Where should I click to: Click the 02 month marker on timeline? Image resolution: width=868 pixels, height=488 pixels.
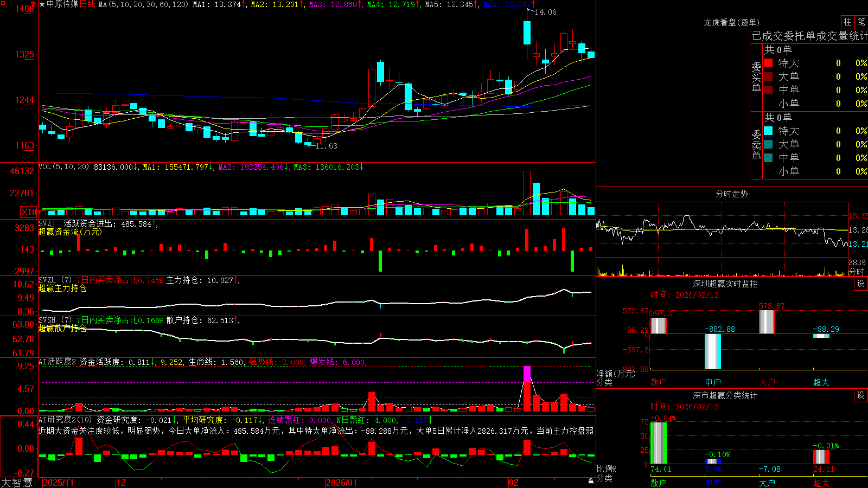click(514, 483)
